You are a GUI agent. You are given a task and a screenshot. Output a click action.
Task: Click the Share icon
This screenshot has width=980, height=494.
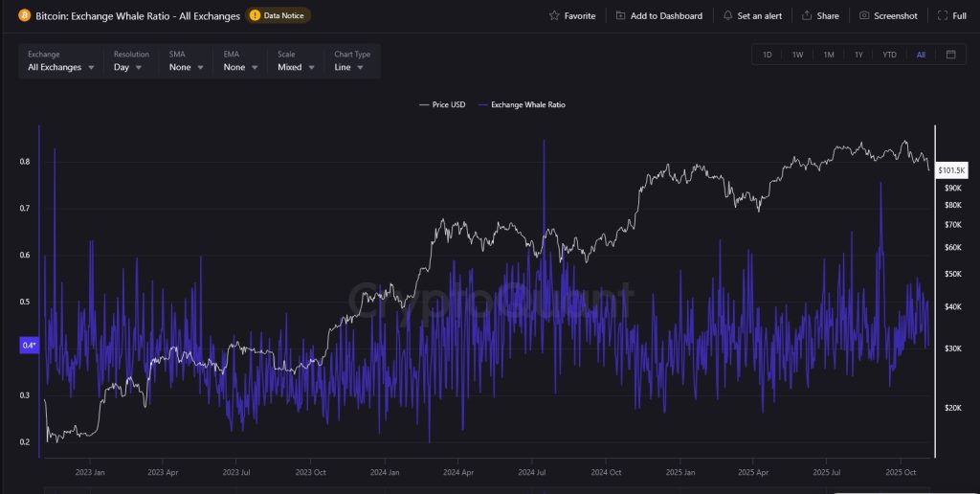(807, 15)
